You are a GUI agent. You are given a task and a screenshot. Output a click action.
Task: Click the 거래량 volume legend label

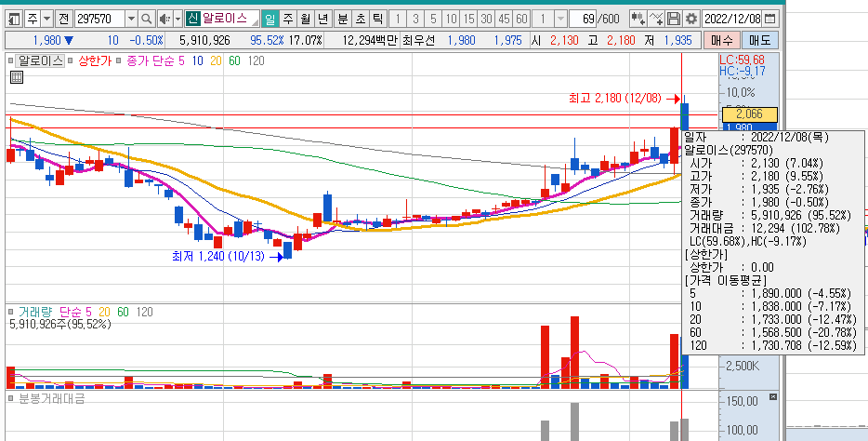(x=34, y=313)
